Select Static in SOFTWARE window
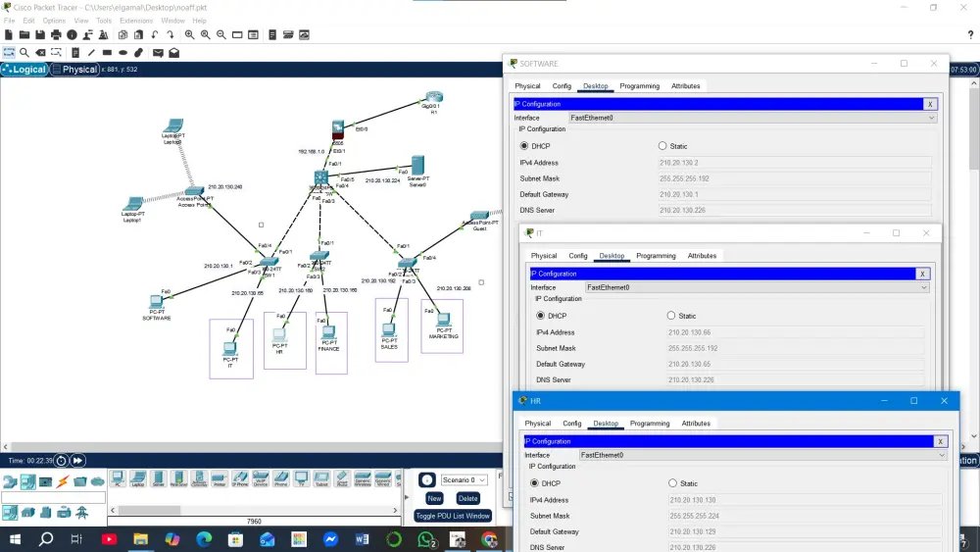Viewport: 980px width, 552px height. point(662,146)
